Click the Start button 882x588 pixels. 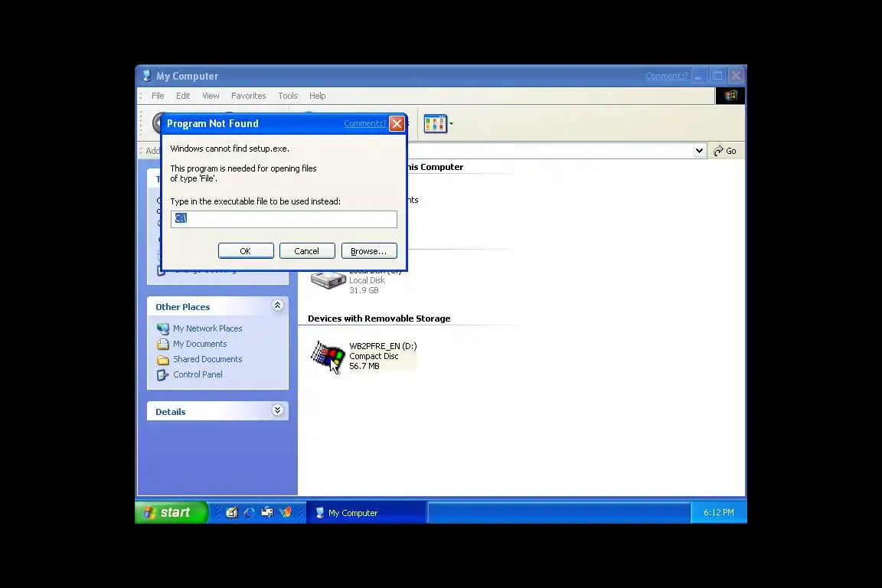[171, 513]
